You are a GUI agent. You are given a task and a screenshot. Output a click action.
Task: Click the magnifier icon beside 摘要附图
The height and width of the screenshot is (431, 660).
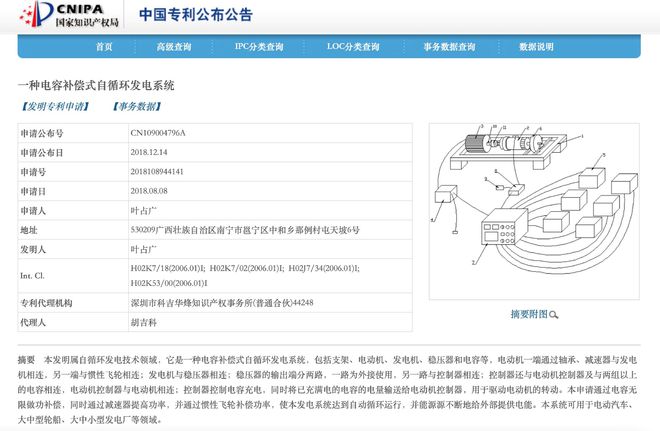pos(554,315)
